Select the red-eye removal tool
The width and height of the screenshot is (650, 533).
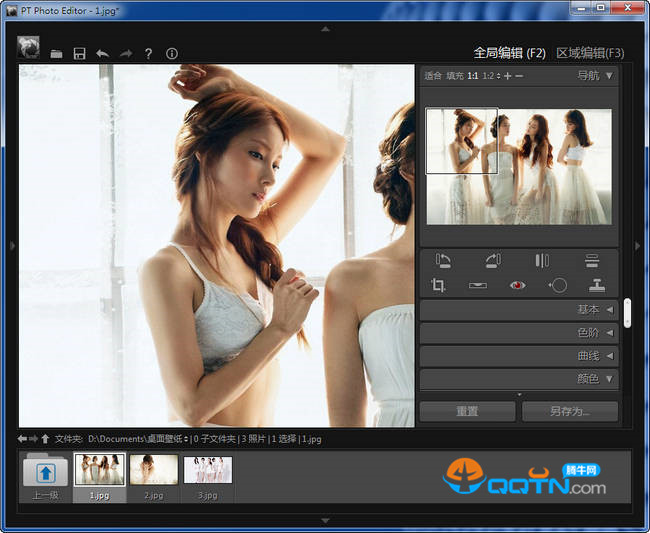pyautogui.click(x=517, y=286)
